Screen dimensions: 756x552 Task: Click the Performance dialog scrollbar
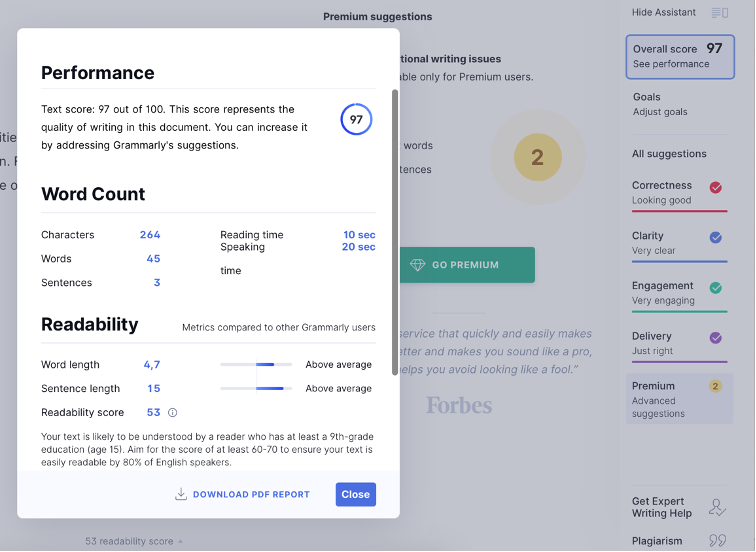click(x=395, y=232)
